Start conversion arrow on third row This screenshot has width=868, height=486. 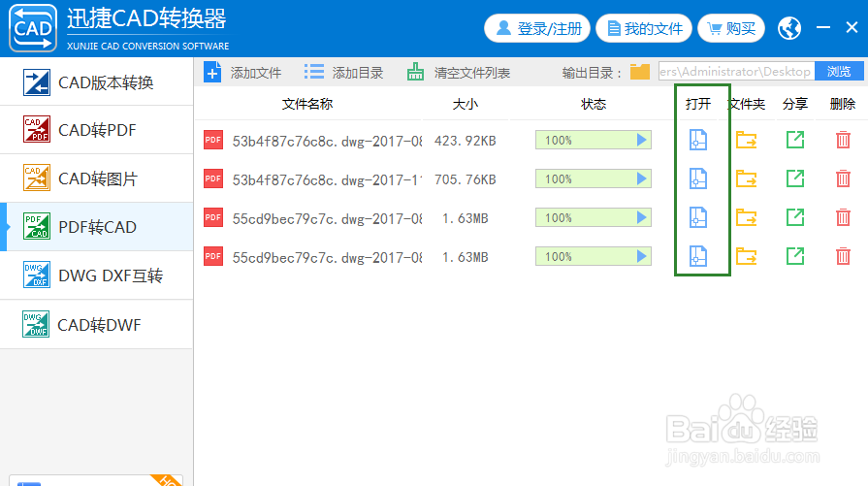(642, 217)
